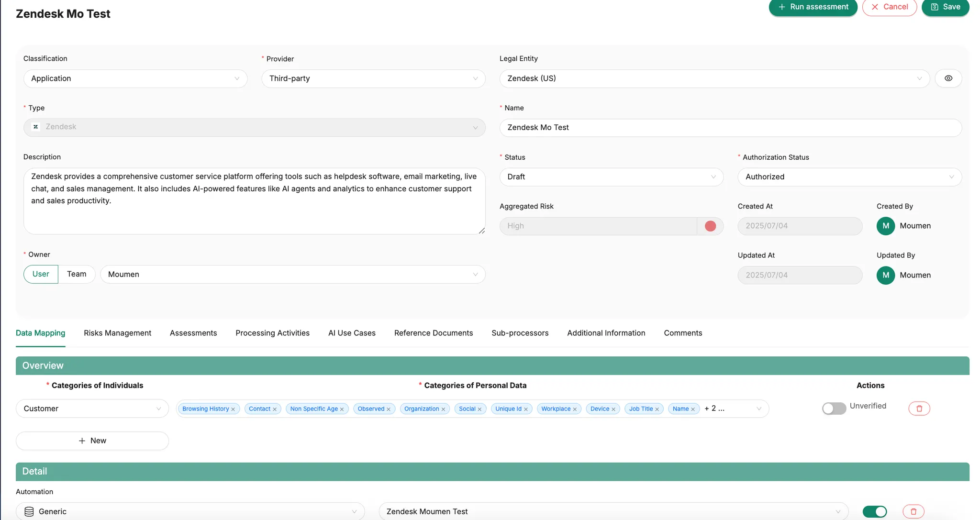Click into the Description text area
Image resolution: width=980 pixels, height=520 pixels.
254,201
